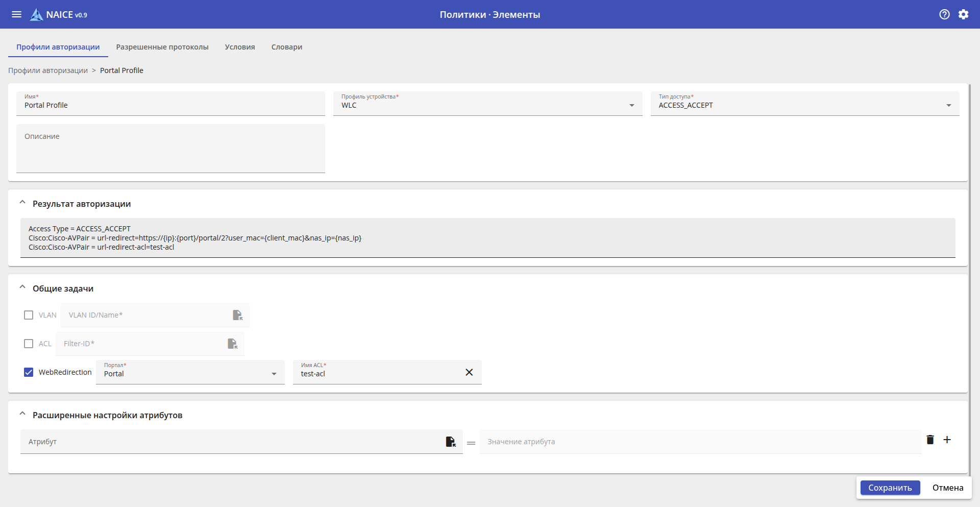This screenshot has height=507, width=980.
Task: Add a new attribute row
Action: 947,440
